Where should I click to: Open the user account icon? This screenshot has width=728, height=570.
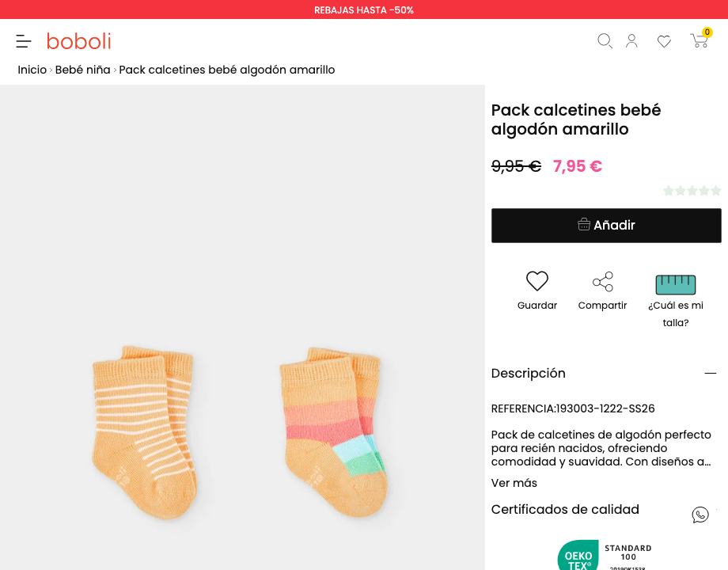631,41
